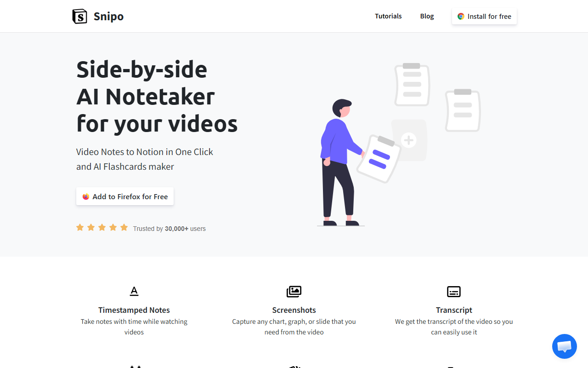The image size is (588, 368).
Task: Click the Screenshots images icon
Action: [x=294, y=291]
